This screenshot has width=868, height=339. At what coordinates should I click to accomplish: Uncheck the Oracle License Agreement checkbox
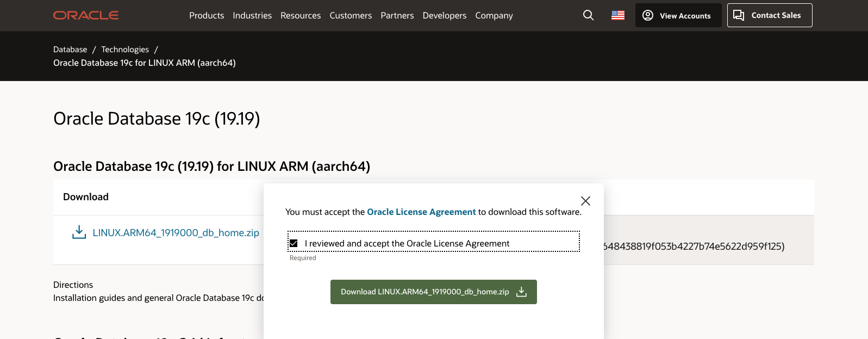(x=294, y=243)
